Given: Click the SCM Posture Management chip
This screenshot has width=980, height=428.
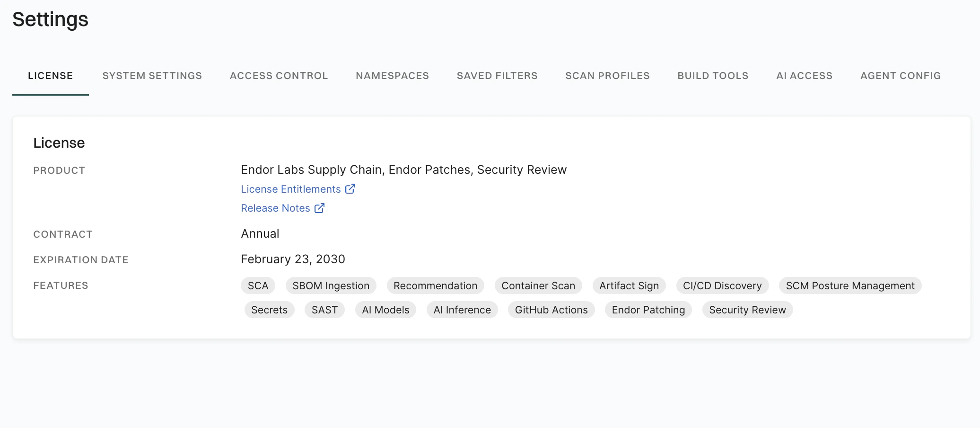Looking at the screenshot, I should pos(850,286).
